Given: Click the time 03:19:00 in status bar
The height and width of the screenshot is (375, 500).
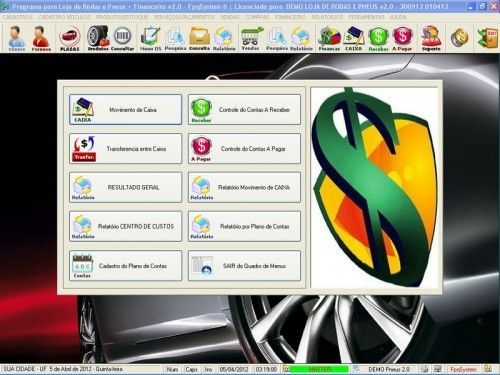Looking at the screenshot, I should (x=266, y=369).
